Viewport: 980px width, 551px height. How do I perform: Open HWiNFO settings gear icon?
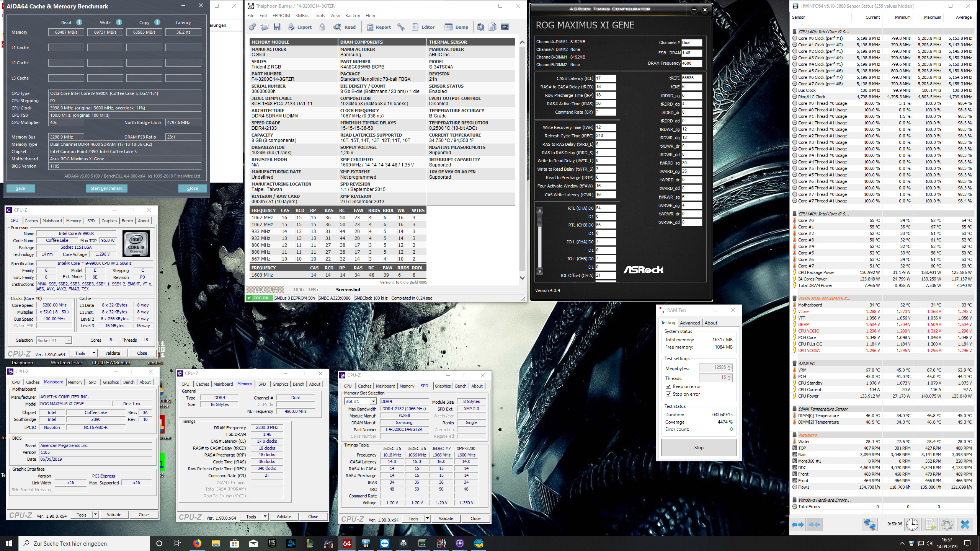(947, 524)
